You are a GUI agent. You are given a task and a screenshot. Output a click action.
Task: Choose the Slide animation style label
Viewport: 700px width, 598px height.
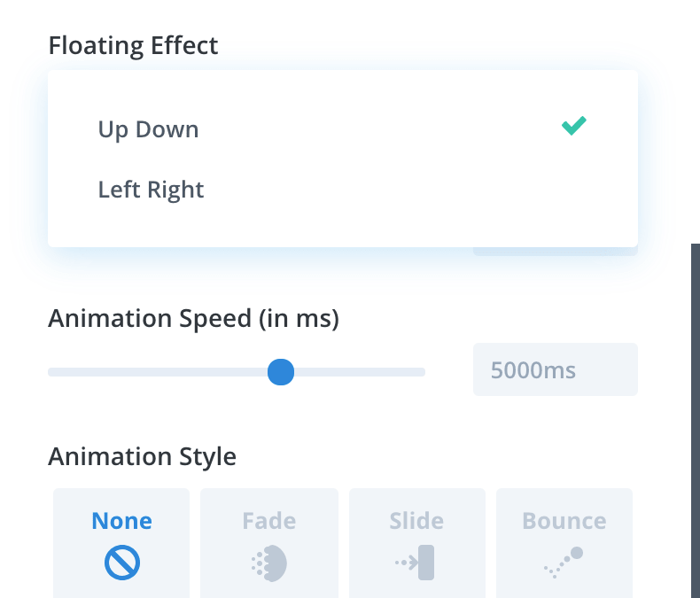click(416, 521)
